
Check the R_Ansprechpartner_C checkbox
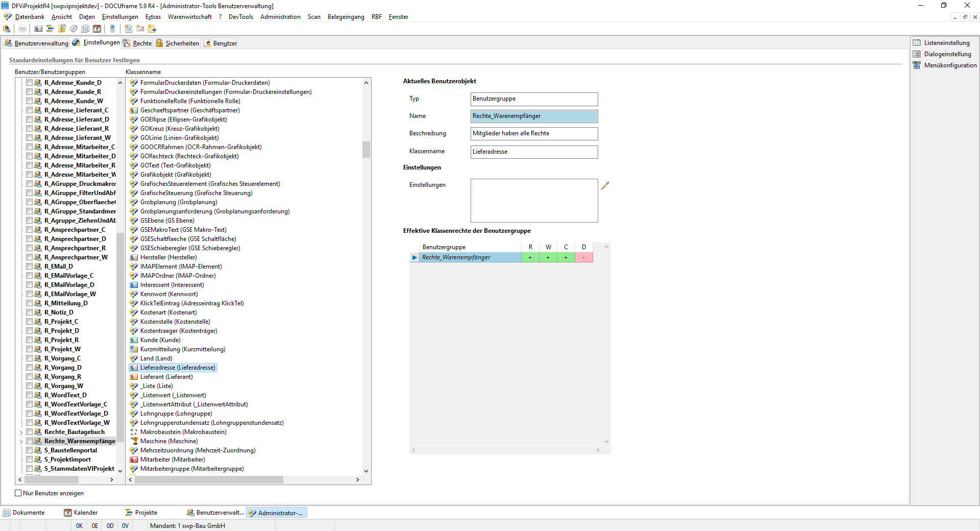(x=30, y=230)
